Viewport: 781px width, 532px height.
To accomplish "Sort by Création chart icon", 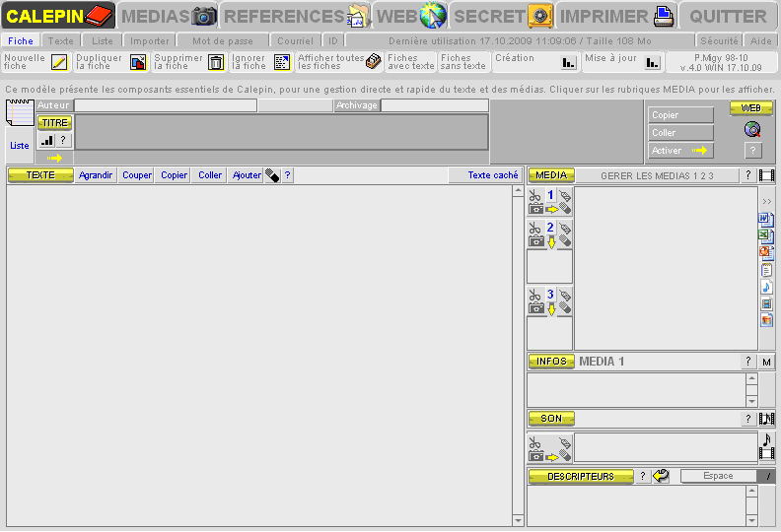I will point(568,62).
